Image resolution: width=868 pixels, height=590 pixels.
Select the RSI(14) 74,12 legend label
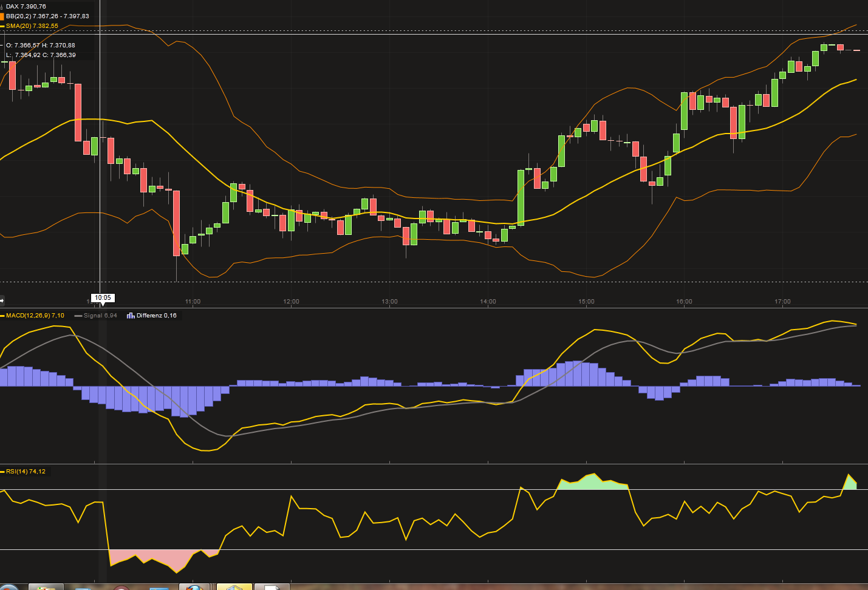tap(26, 472)
